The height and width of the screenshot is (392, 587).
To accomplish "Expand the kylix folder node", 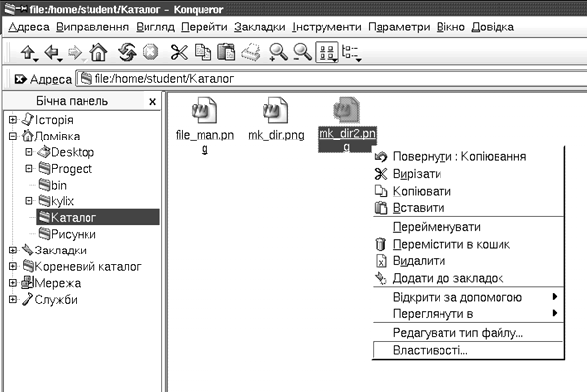I will click(29, 201).
